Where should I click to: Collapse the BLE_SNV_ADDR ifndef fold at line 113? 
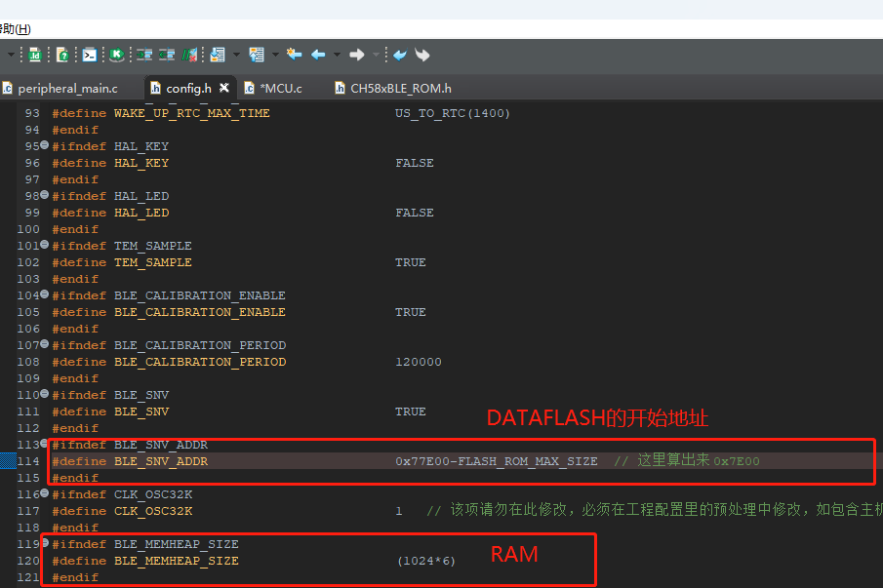click(x=45, y=444)
